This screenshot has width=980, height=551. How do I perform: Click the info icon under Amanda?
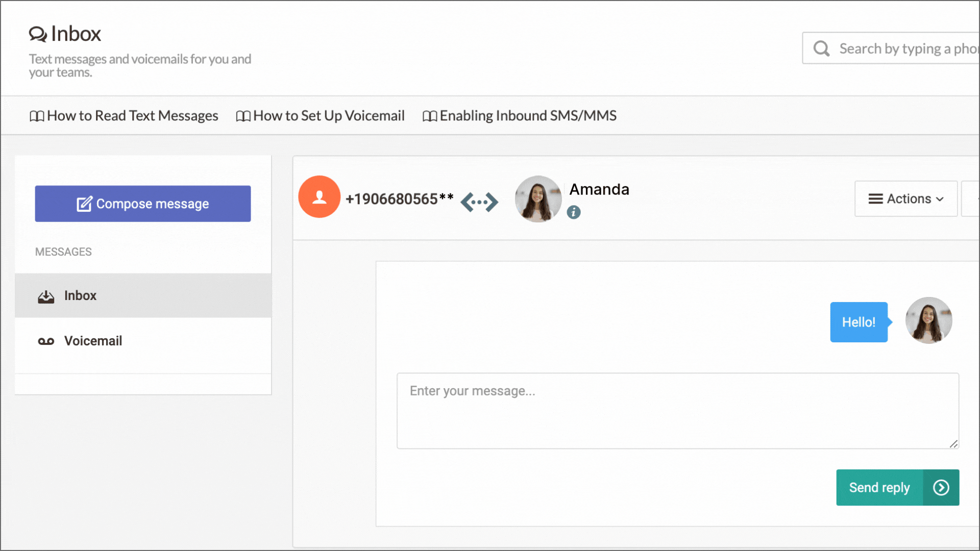[574, 212]
